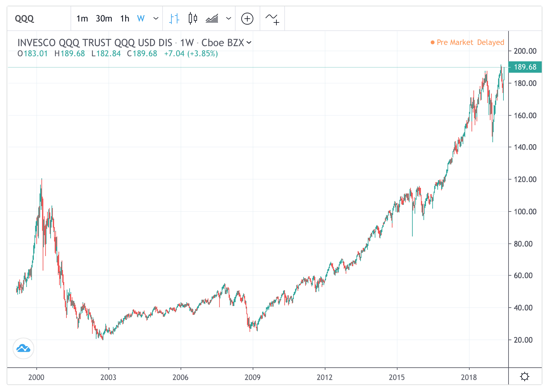Screen dimensions: 549x392
Task: Open the timeframe interval dropdown
Action: coord(156,19)
